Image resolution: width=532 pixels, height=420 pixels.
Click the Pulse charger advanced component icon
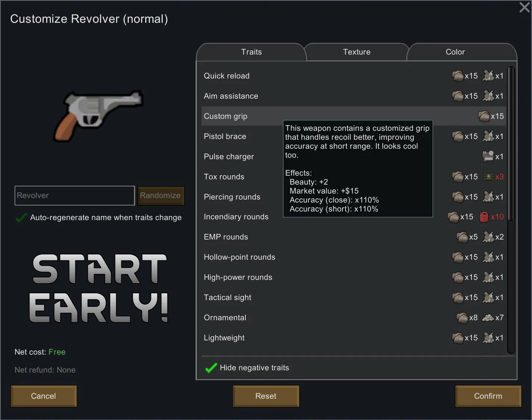(488, 157)
